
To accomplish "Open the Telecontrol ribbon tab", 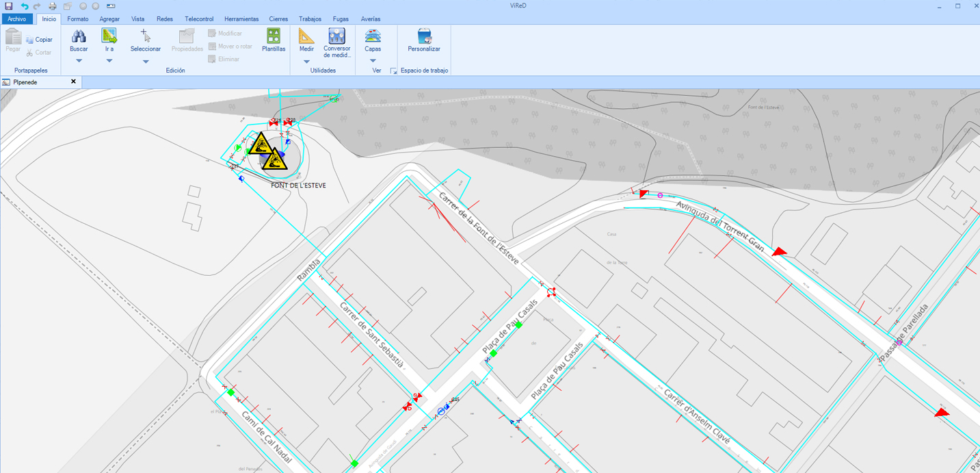I will point(199,19).
